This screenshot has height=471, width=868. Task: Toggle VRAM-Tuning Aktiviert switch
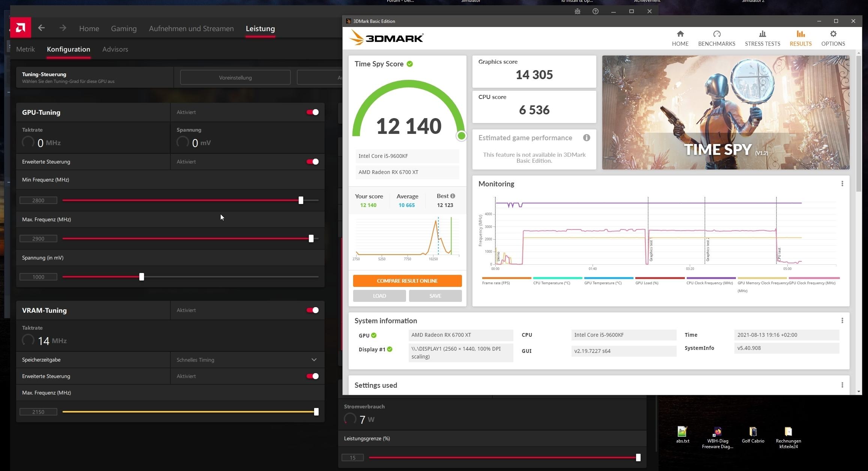[x=312, y=310]
